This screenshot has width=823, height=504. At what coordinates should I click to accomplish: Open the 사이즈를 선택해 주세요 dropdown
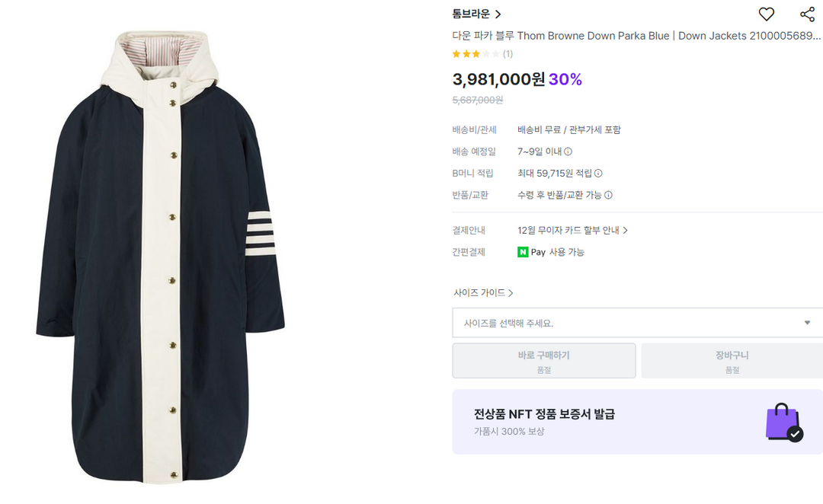[x=637, y=323]
